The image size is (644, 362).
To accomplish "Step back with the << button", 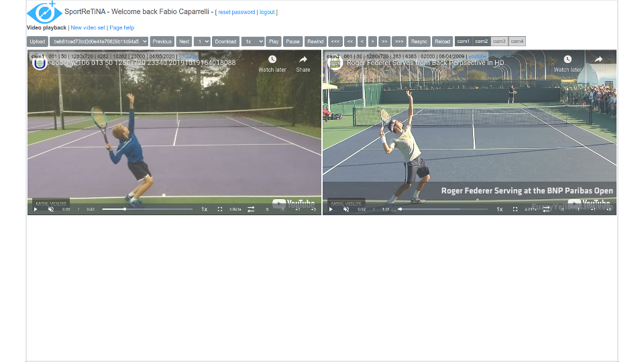I will pos(350,42).
